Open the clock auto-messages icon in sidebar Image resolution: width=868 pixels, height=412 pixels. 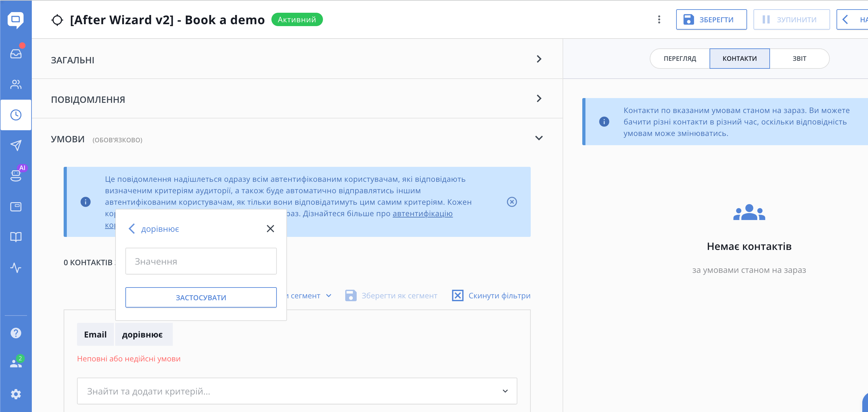(x=16, y=115)
